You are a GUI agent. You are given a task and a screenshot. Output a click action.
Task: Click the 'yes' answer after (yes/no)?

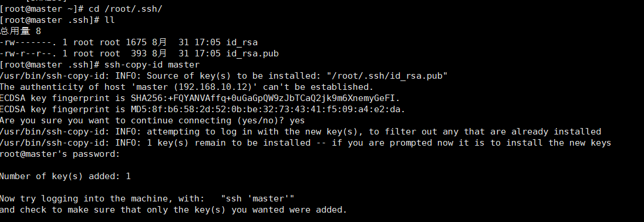pyautogui.click(x=297, y=120)
